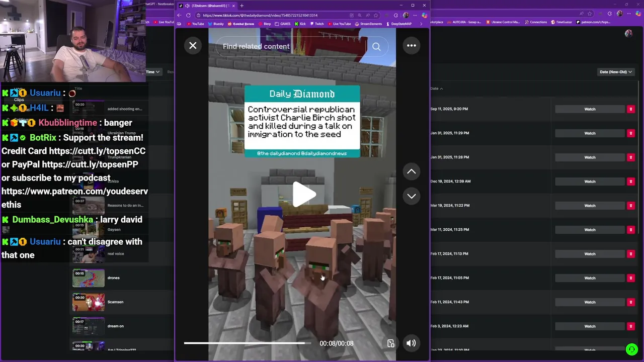
Task: Open the Ukraine Control Map bookmark
Action: [x=504, y=22]
